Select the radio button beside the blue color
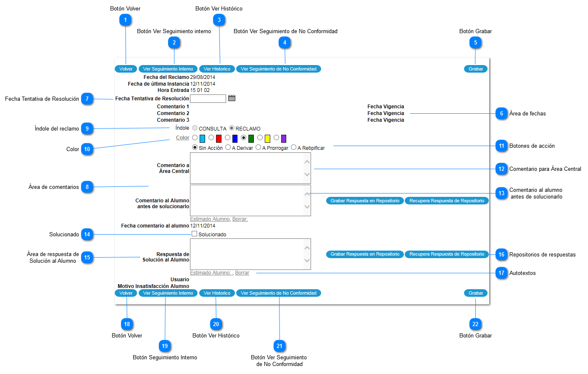This screenshot has height=374, width=588. [x=227, y=138]
